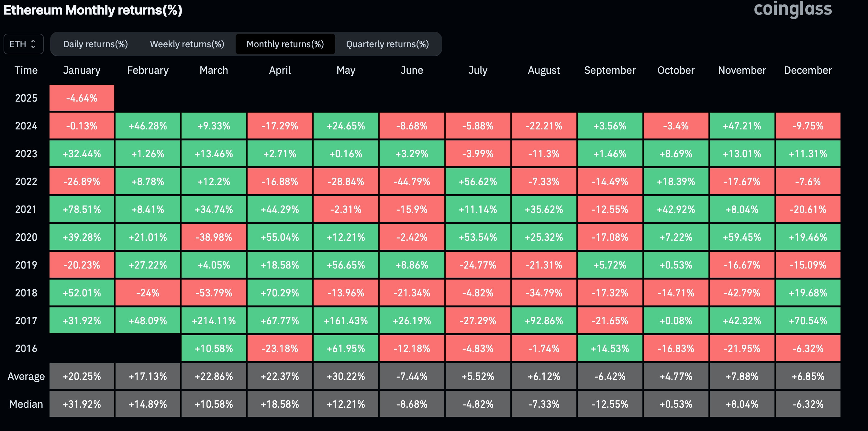
Task: Click the Average row January value
Action: pyautogui.click(x=82, y=376)
